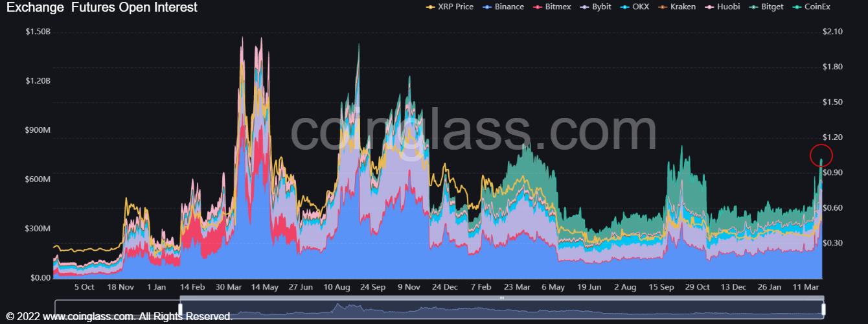
Task: Click the zoom range top grip handle
Action: pyautogui.click(x=502, y=297)
